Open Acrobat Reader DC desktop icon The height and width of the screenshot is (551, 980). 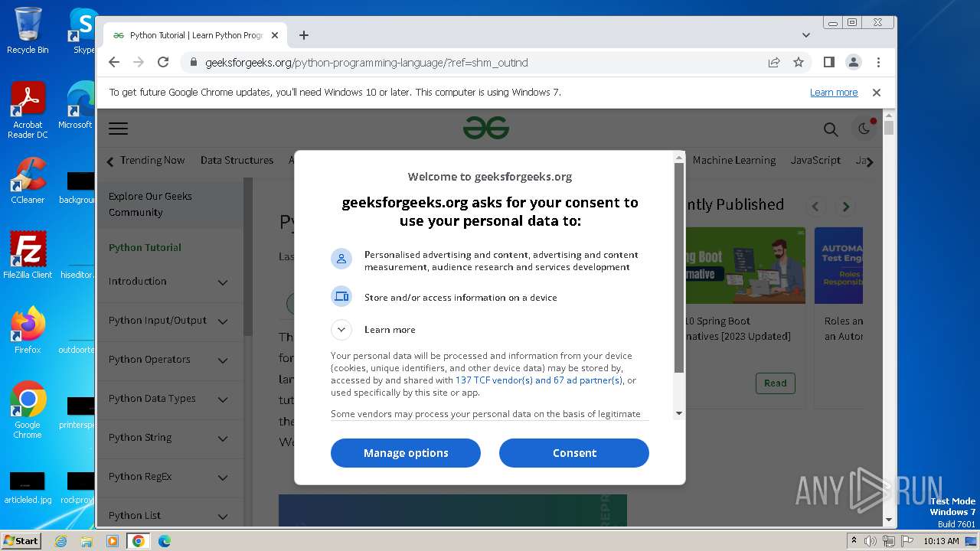28,110
